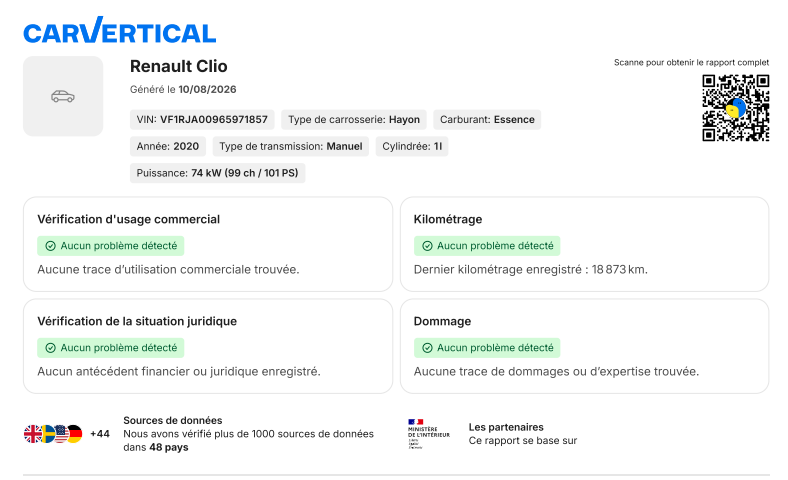Click the Ministère de l'Intérieur logo
The width and height of the screenshot is (788, 480).
coord(429,434)
